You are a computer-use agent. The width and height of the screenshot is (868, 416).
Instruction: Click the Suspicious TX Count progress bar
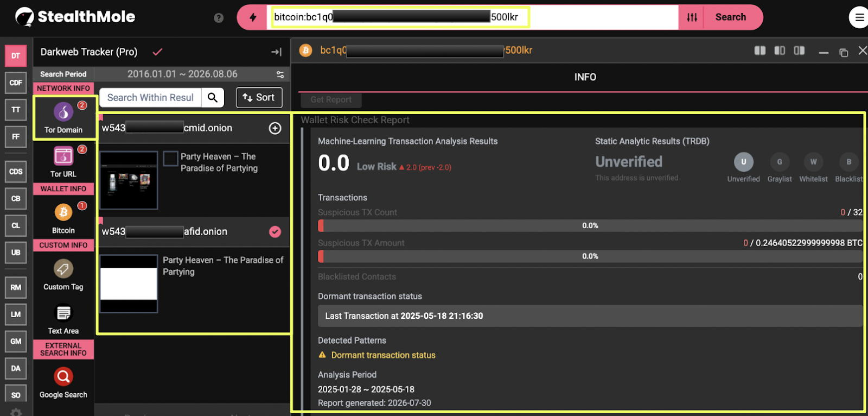tap(590, 226)
